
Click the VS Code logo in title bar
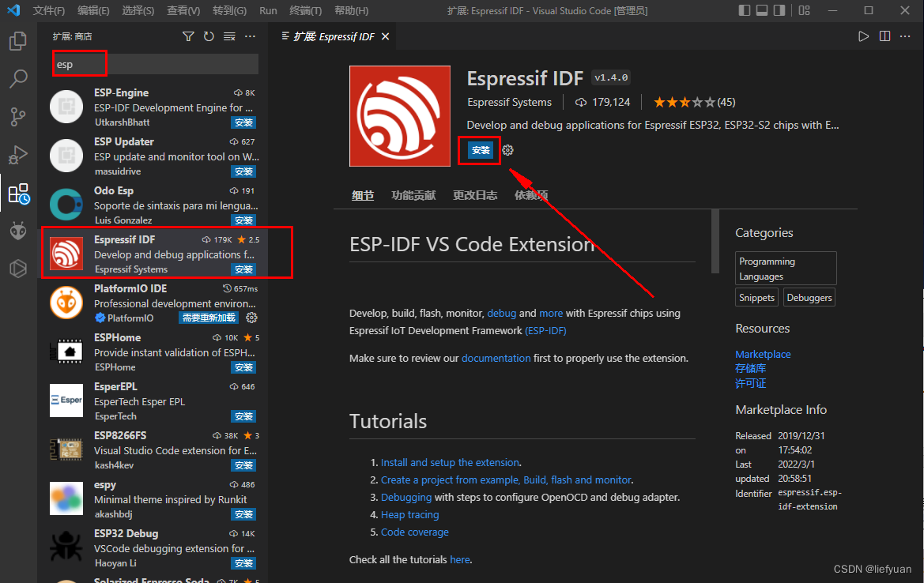click(13, 10)
